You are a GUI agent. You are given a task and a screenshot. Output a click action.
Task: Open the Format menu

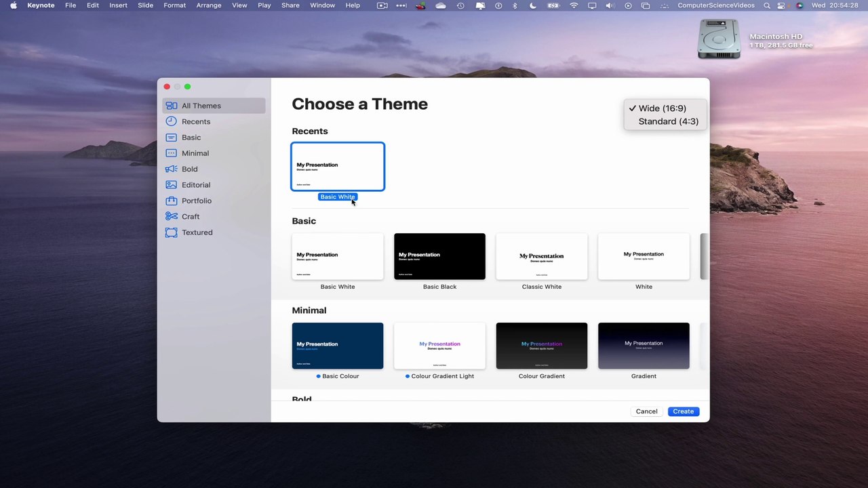174,5
